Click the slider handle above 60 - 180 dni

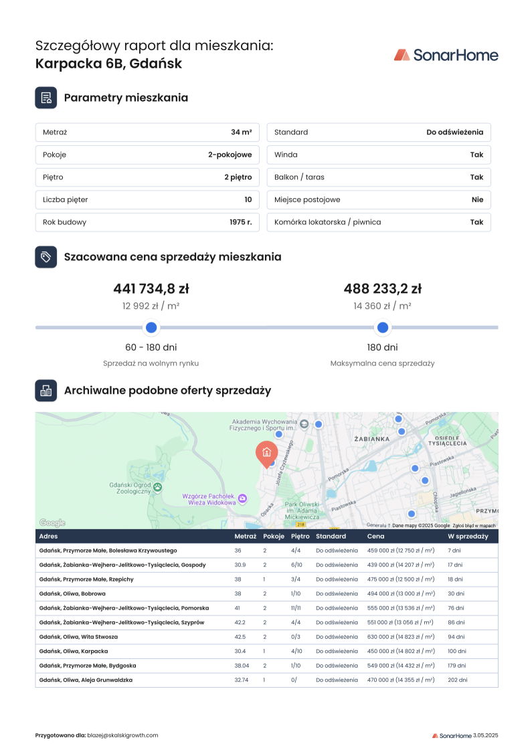click(x=151, y=328)
